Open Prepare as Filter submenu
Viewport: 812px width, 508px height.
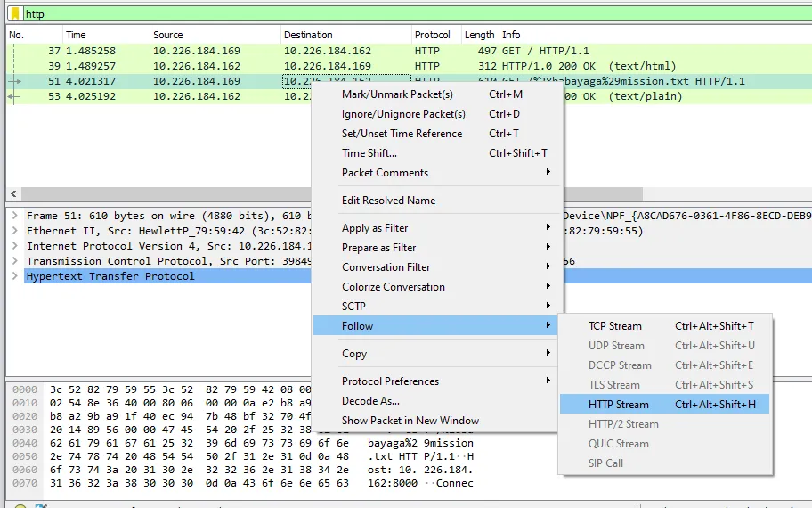pos(436,248)
